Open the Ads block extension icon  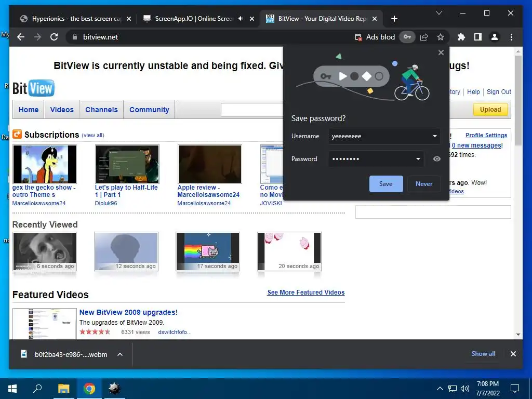click(358, 37)
